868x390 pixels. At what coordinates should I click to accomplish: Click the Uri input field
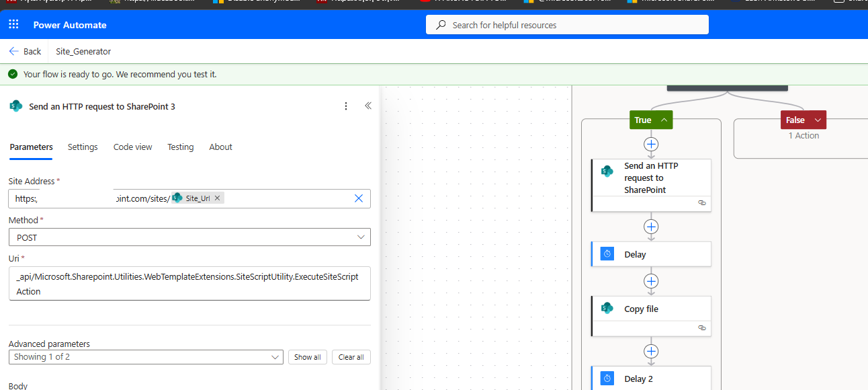point(189,284)
